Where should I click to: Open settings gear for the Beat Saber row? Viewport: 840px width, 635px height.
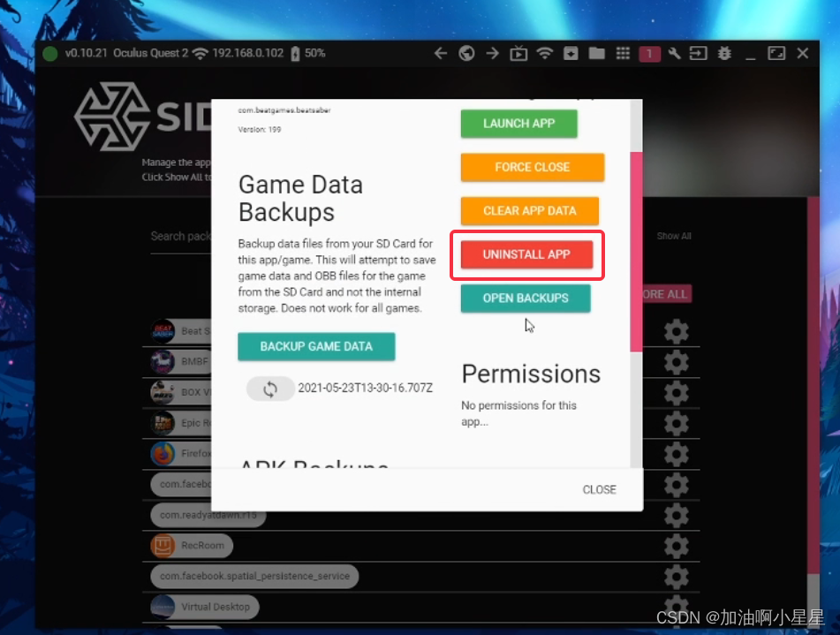tap(676, 332)
